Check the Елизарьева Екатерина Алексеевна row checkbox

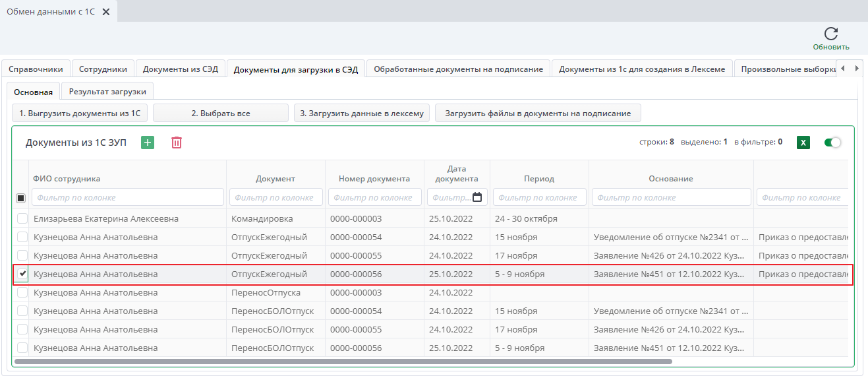coord(22,219)
